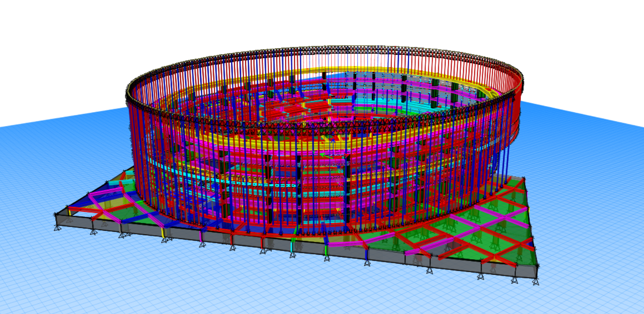Pick the yellow column on the front foundation edge
Viewport: 644px width, 314px height.
[x=162, y=233]
